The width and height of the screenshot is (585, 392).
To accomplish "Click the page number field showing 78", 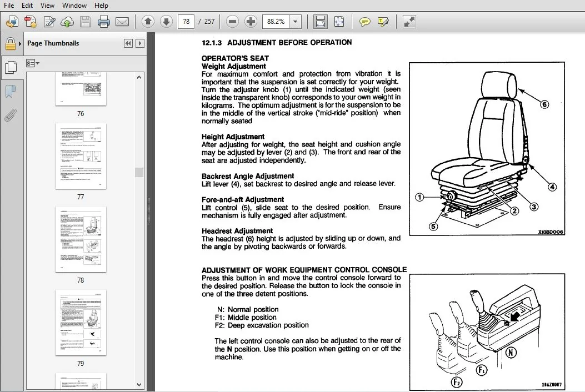I will (x=186, y=22).
